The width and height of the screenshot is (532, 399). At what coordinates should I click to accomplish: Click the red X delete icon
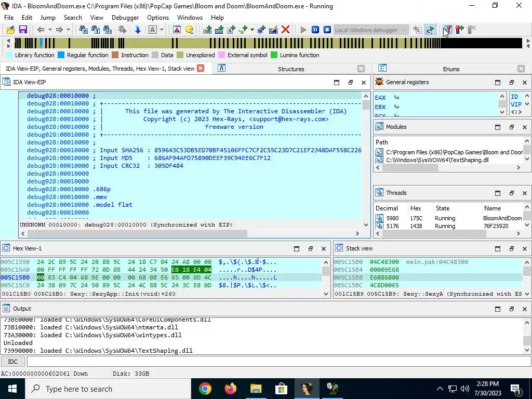285,30
